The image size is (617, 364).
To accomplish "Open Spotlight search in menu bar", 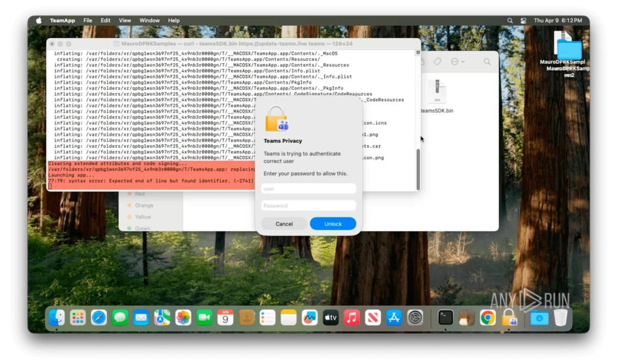I will tap(510, 20).
